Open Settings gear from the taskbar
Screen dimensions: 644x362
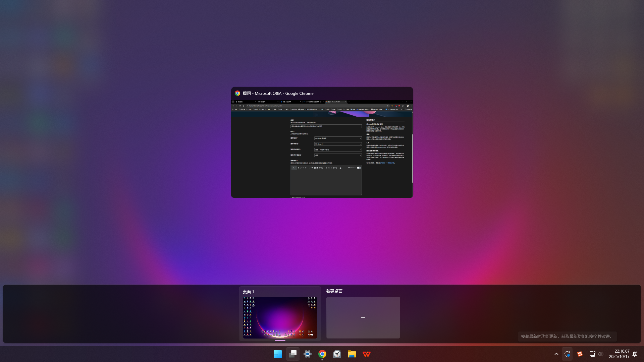coord(308,354)
